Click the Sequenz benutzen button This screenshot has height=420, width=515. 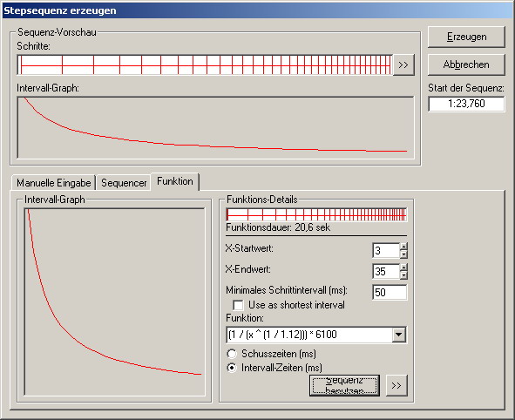[344, 385]
